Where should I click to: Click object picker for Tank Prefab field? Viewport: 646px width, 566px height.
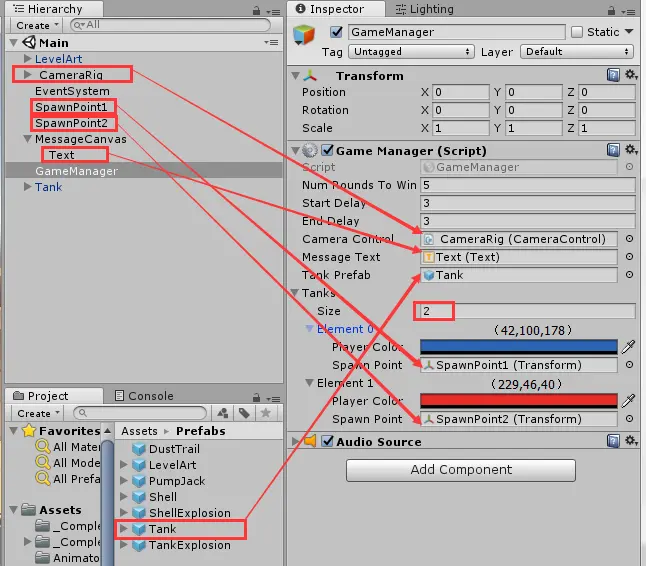pyautogui.click(x=629, y=275)
